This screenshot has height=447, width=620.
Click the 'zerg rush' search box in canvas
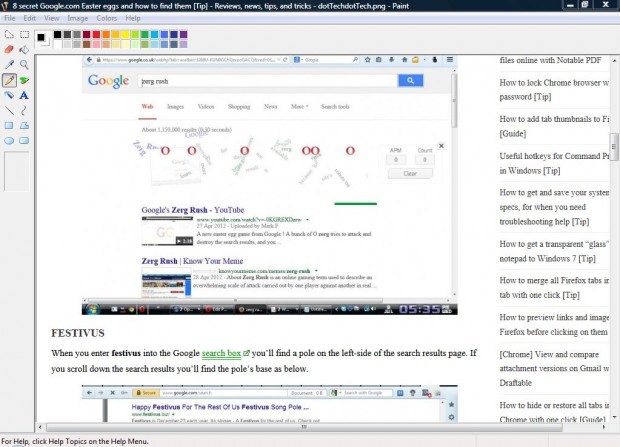pos(268,81)
